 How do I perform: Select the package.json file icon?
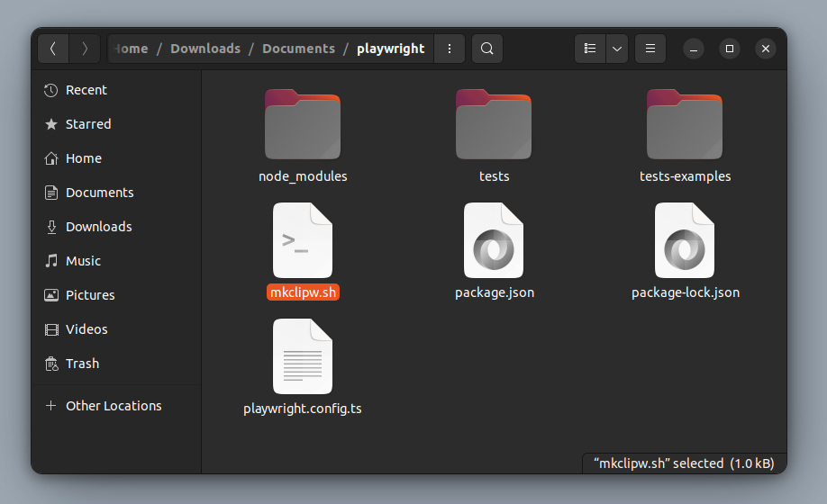[494, 240]
